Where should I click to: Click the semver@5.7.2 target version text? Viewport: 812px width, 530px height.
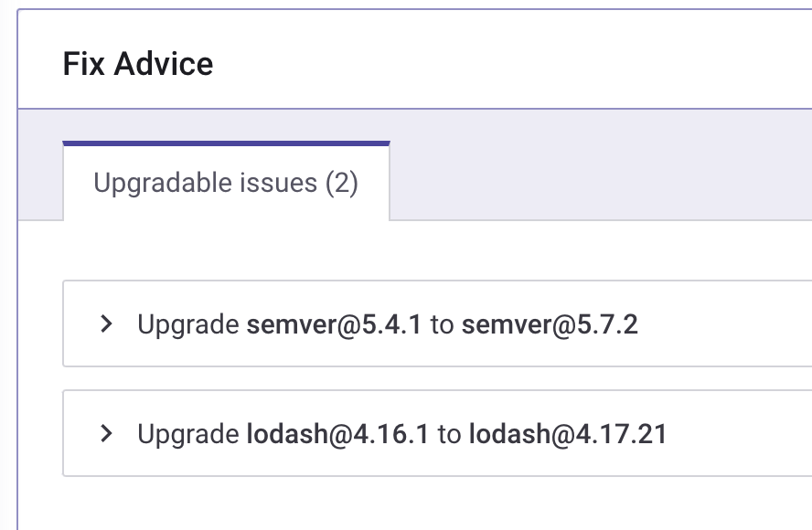(550, 324)
